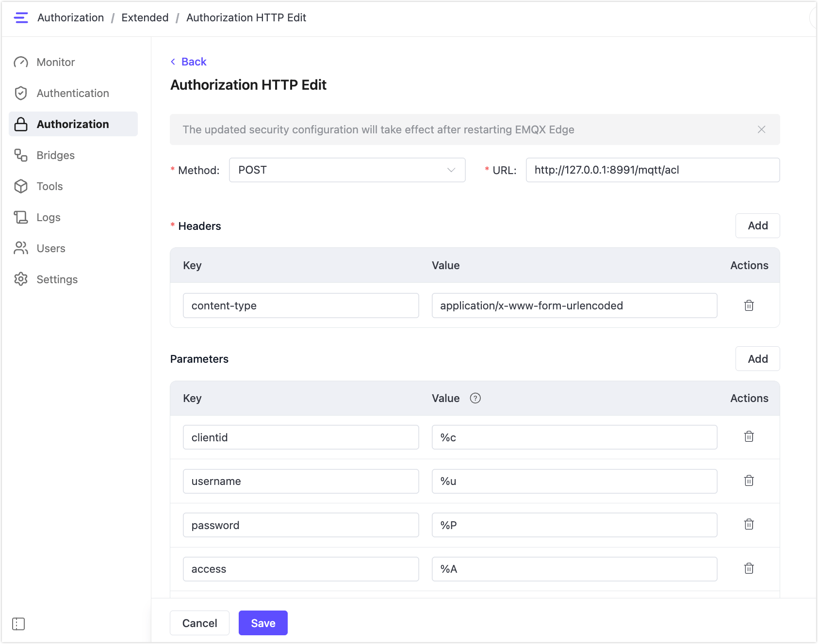818x644 pixels.
Task: Remove the clientid parameter row
Action: pyautogui.click(x=749, y=437)
